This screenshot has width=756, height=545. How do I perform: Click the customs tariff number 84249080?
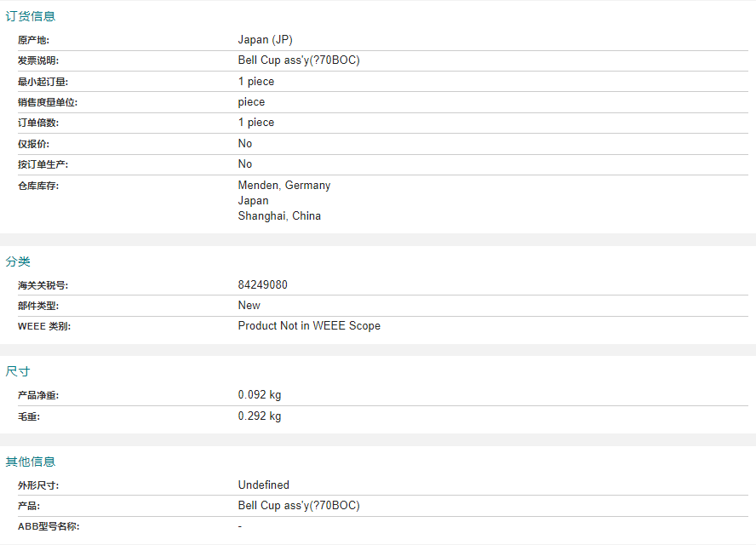click(263, 284)
